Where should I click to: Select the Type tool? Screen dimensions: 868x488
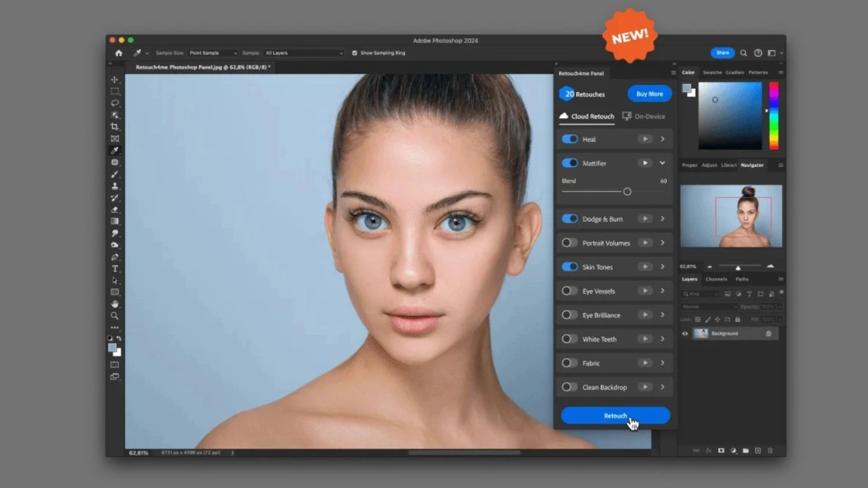coord(115,269)
